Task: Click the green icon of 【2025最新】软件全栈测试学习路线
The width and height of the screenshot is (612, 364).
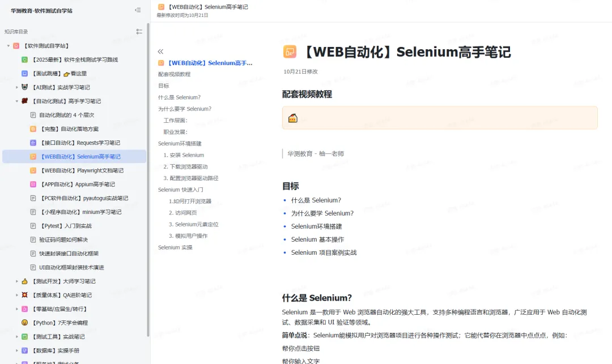Action: [24, 59]
